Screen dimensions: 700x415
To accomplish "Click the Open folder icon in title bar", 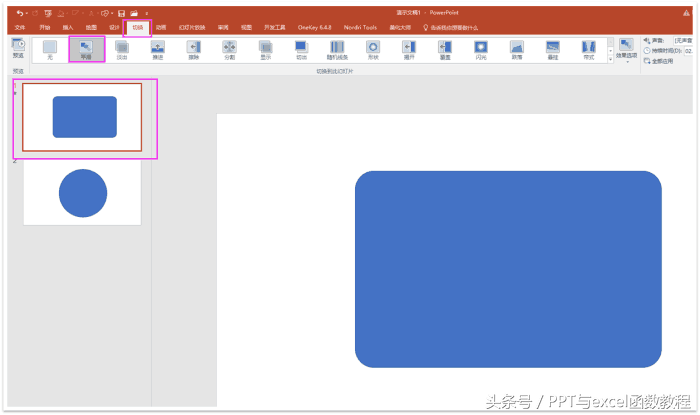I will [x=134, y=13].
